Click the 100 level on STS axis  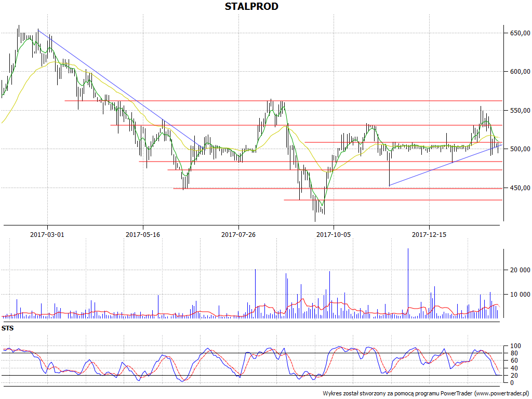(x=515, y=346)
